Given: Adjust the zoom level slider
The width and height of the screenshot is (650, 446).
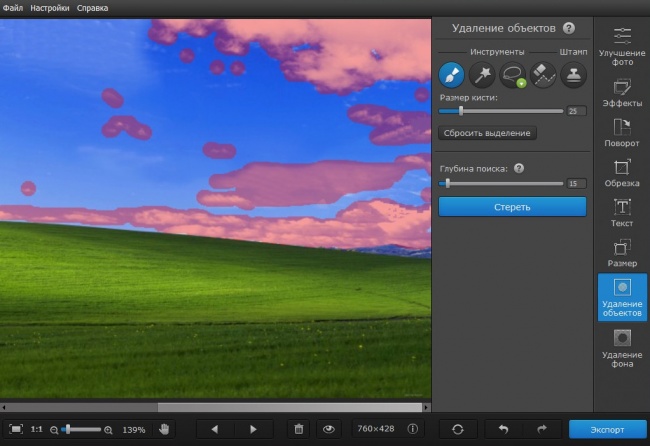Looking at the screenshot, I should point(81,429).
